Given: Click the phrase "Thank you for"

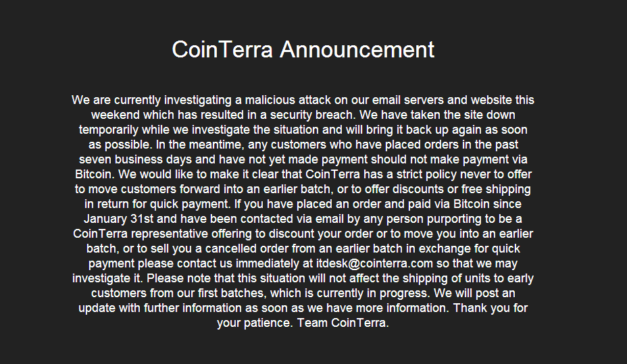Looking at the screenshot, I should point(491,308).
